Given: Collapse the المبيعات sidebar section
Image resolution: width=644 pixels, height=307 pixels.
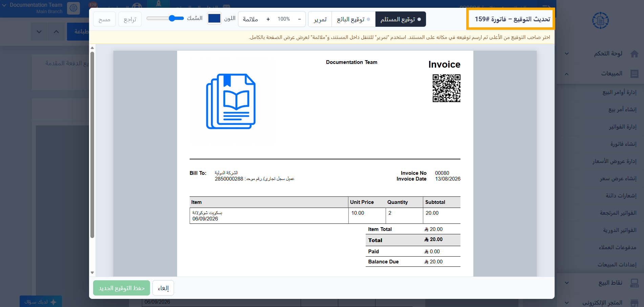Looking at the screenshot, I should pyautogui.click(x=567, y=74).
